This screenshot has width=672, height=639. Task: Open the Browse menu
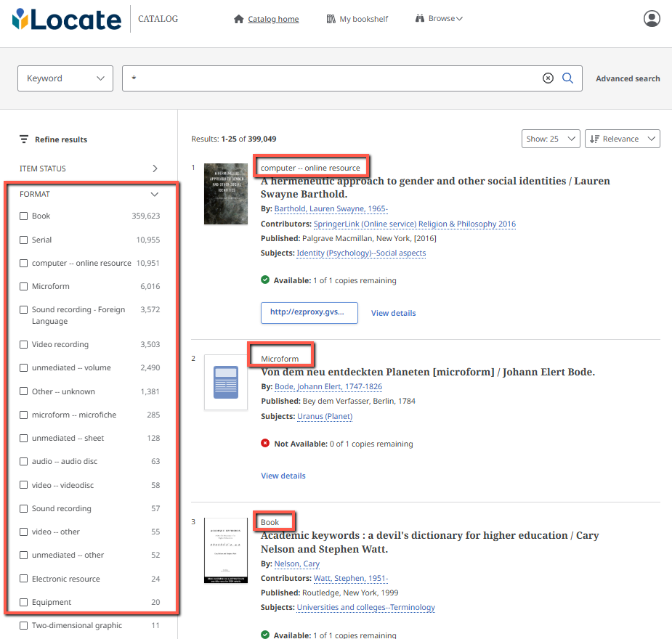click(439, 18)
